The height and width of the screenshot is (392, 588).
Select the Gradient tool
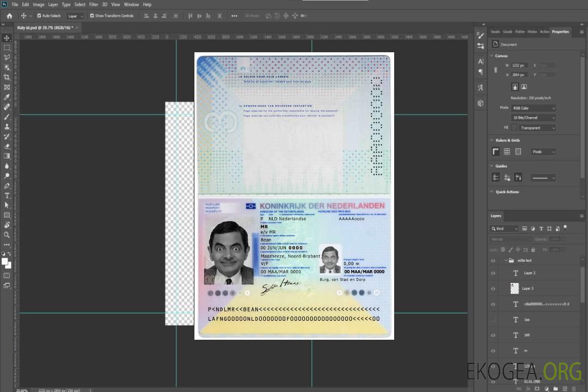(x=7, y=156)
